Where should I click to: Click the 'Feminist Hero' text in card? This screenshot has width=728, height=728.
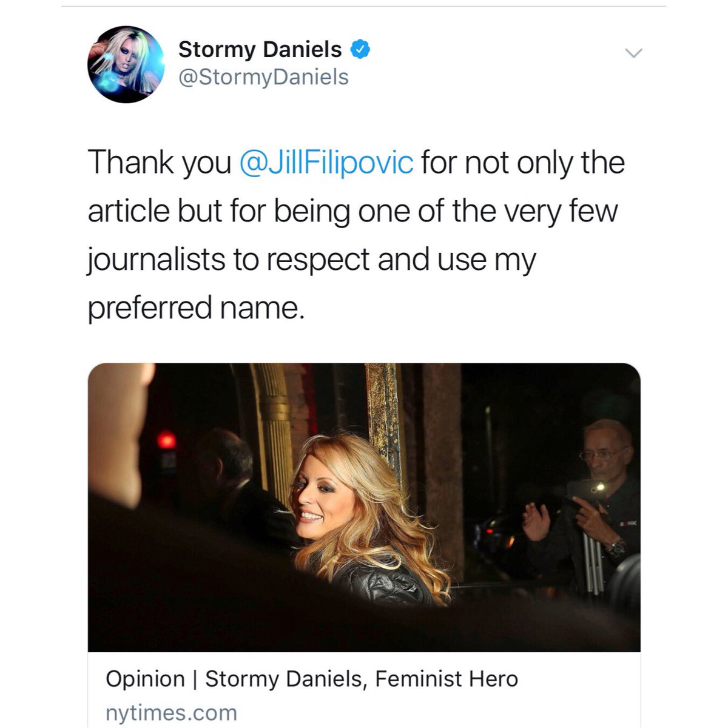[447, 679]
